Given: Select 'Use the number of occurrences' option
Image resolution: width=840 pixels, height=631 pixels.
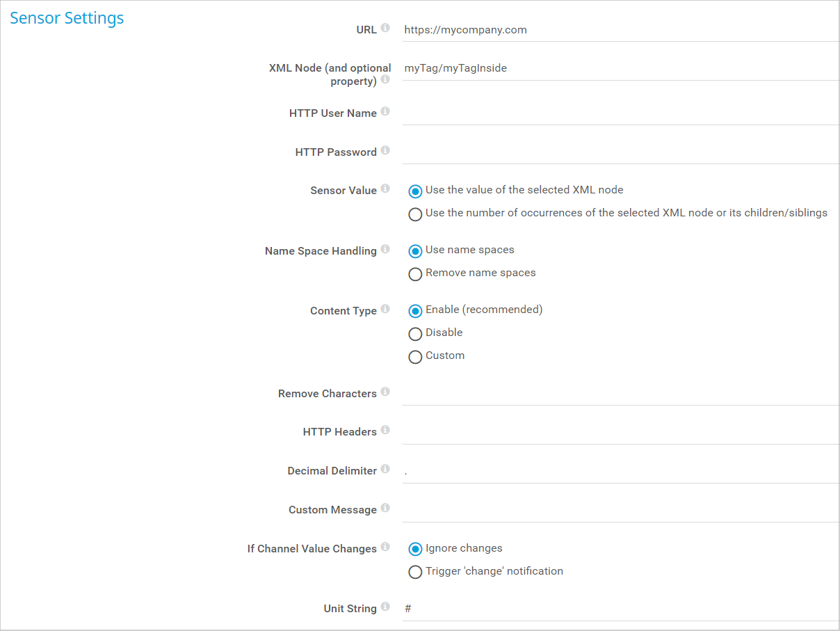Looking at the screenshot, I should pos(415,214).
